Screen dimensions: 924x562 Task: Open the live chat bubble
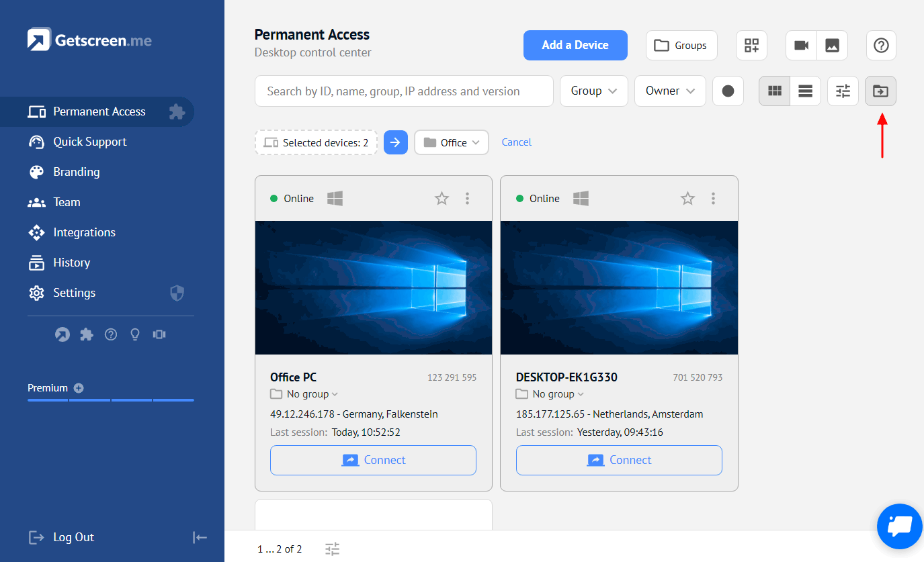click(x=900, y=526)
